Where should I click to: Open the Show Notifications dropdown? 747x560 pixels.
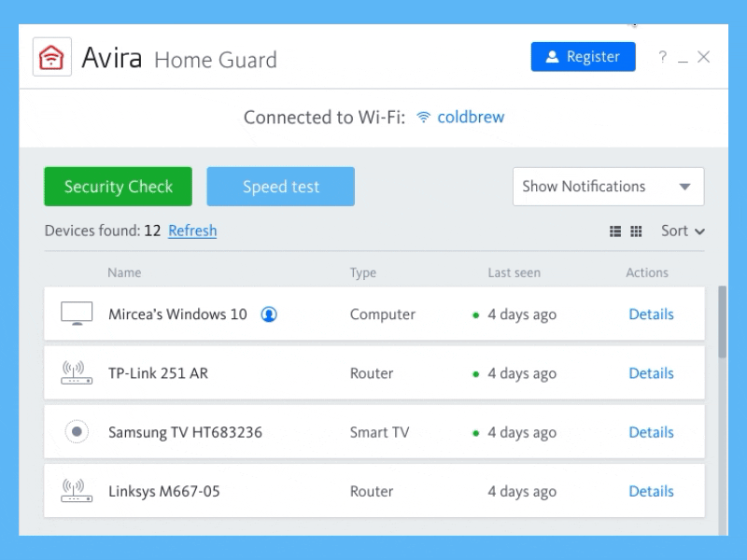click(x=608, y=187)
